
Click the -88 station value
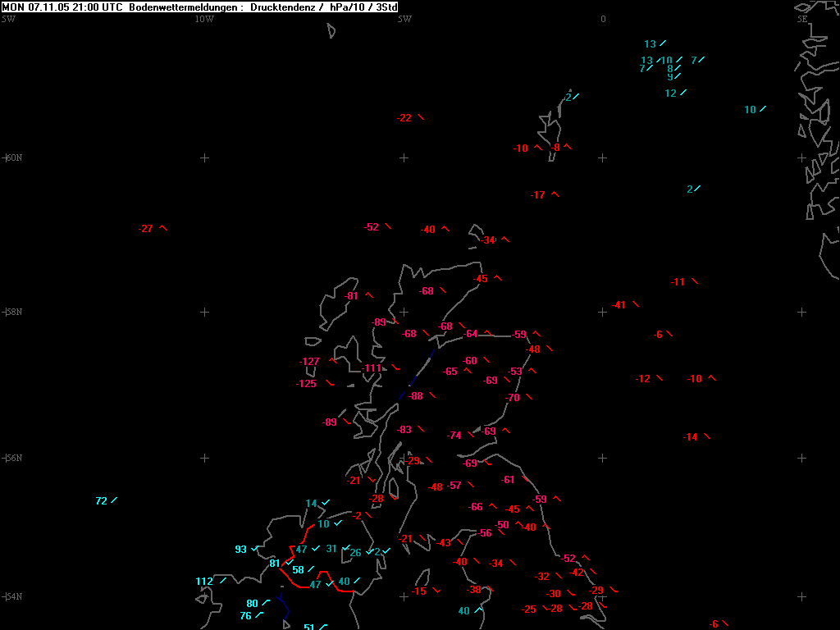coord(415,396)
